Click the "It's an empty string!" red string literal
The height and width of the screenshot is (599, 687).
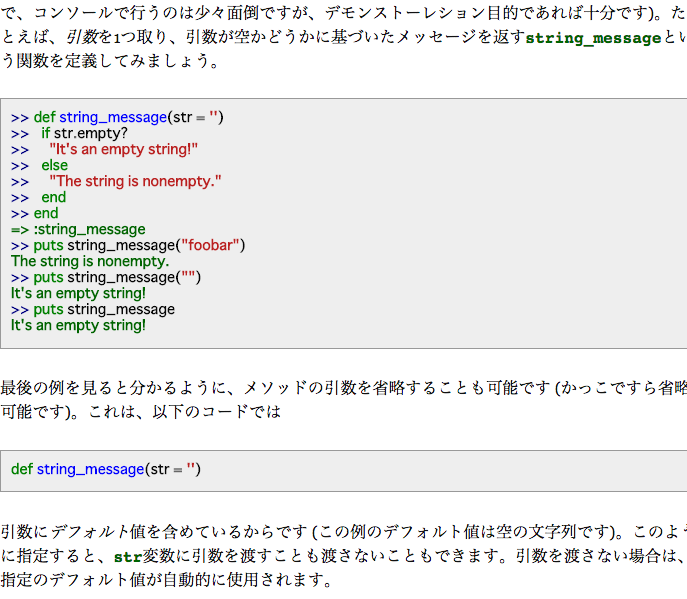tap(124, 149)
